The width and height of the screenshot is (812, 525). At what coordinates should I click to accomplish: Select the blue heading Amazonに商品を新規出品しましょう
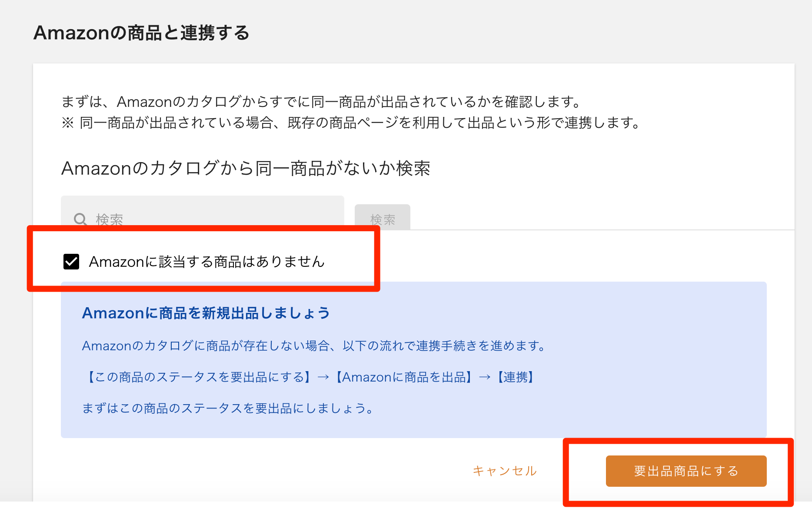point(206,312)
